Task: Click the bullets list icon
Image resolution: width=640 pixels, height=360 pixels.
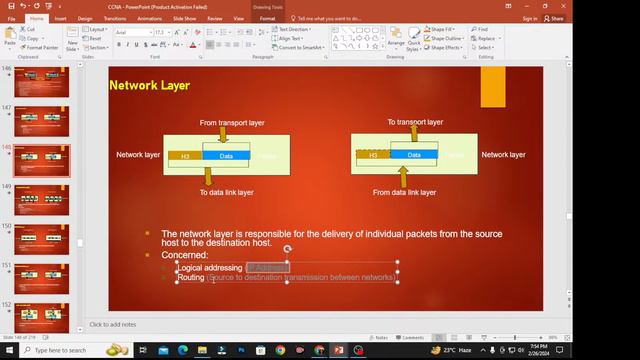Action: 210,32
